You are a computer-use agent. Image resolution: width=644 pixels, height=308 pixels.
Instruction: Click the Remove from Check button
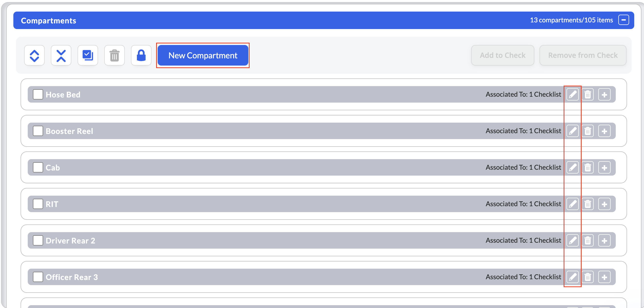[x=583, y=56]
